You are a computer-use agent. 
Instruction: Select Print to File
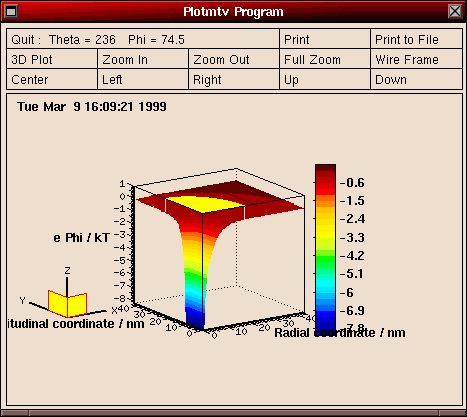tap(416, 39)
